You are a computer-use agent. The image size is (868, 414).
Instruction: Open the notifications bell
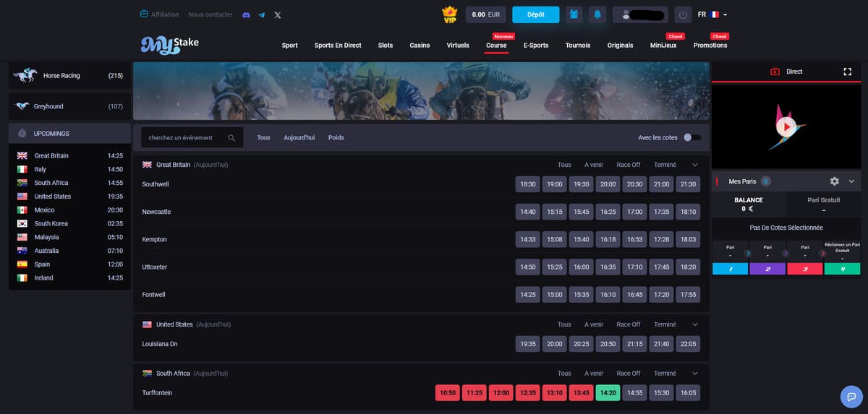pyautogui.click(x=597, y=14)
